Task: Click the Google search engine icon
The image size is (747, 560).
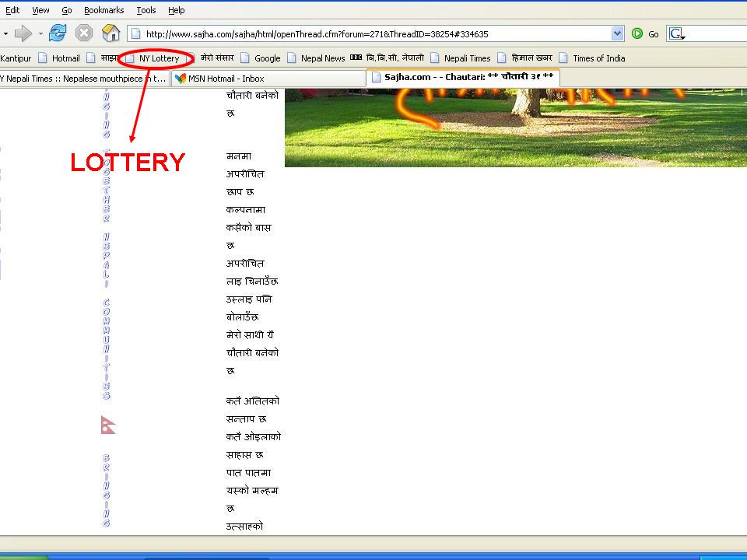Action: coord(676,34)
